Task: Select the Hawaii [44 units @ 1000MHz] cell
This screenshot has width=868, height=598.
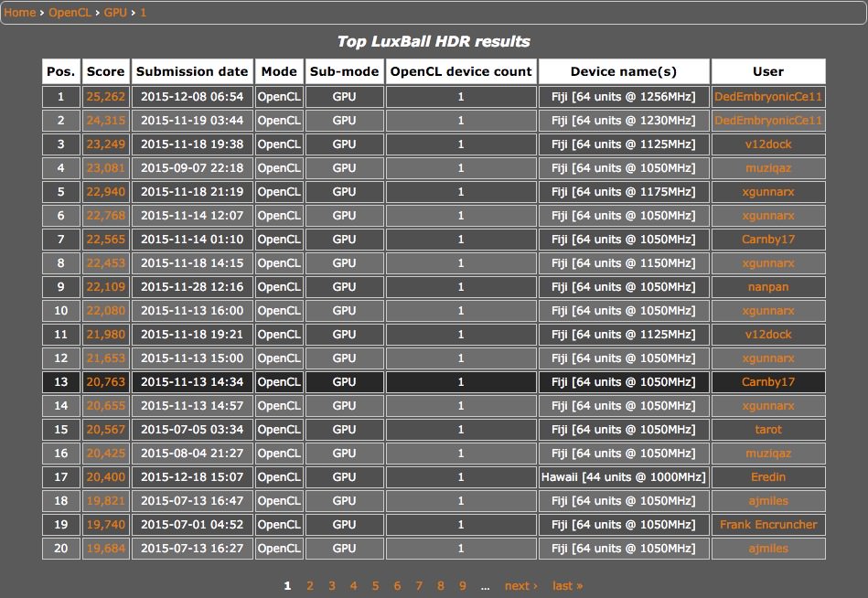Action: tap(624, 477)
